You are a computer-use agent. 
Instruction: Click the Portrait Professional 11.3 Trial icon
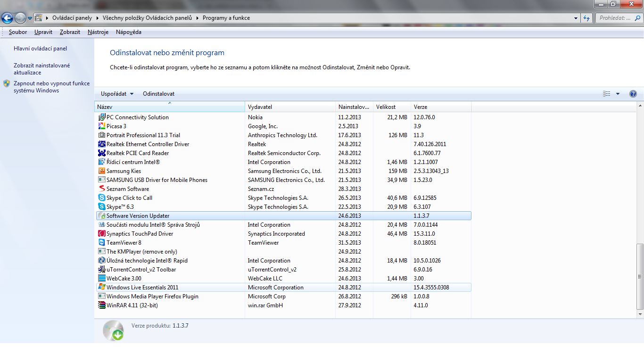pyautogui.click(x=101, y=135)
